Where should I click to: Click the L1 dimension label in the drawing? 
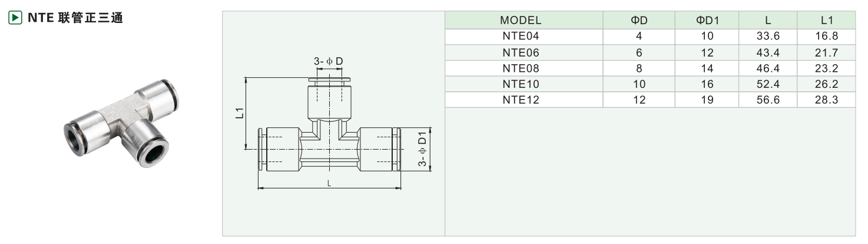[238, 113]
